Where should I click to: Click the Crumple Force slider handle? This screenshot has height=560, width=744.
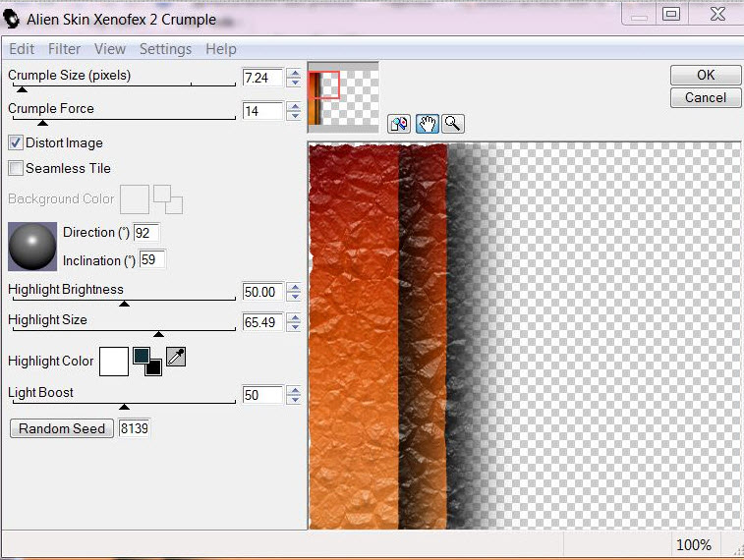click(42, 123)
